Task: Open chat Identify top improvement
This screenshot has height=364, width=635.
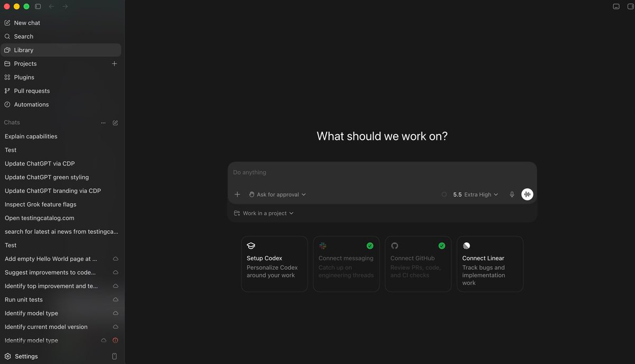Action: tap(61, 286)
